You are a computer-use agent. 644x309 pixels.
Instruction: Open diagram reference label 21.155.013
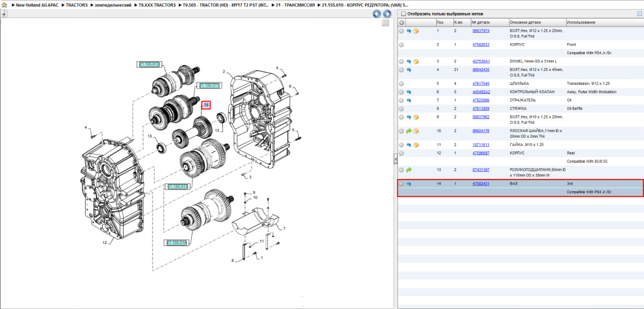(x=178, y=187)
